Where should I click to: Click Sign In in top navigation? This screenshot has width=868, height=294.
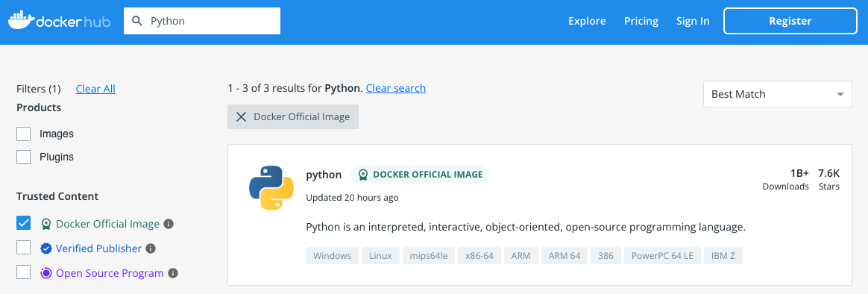(x=693, y=21)
